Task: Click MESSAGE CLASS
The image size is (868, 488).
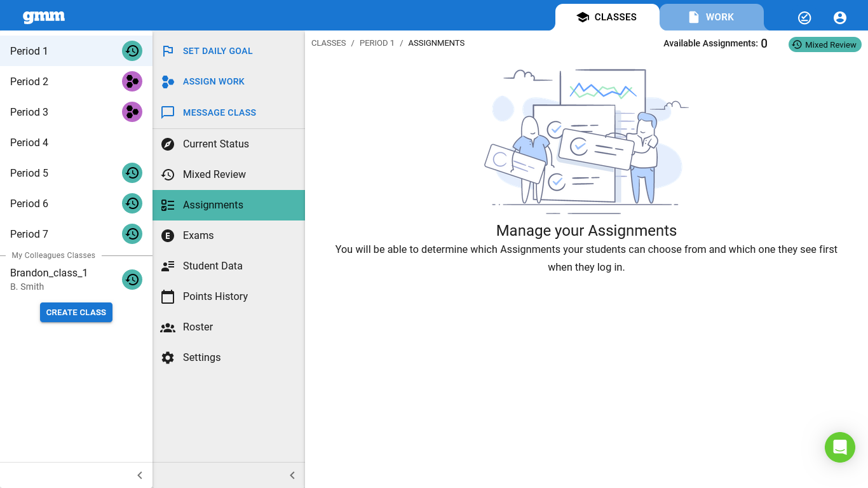Action: tap(229, 112)
